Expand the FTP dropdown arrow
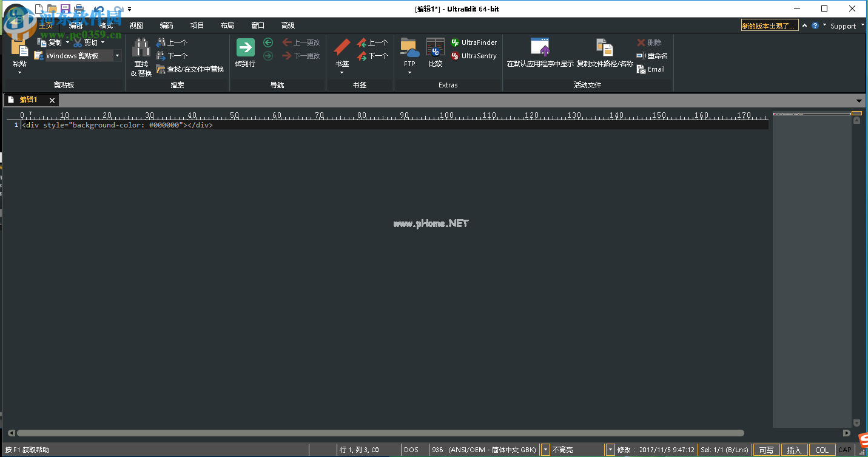The image size is (868, 457). pyautogui.click(x=409, y=72)
